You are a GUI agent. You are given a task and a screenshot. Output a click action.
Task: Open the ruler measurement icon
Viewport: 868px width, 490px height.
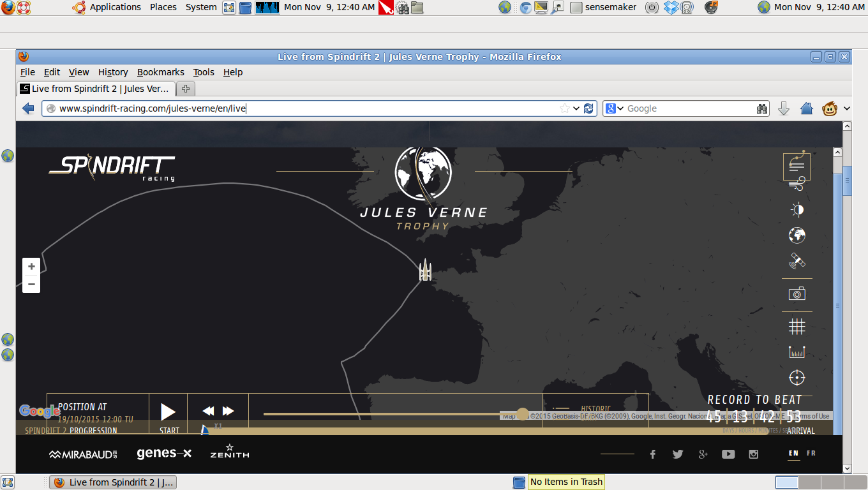click(x=797, y=352)
